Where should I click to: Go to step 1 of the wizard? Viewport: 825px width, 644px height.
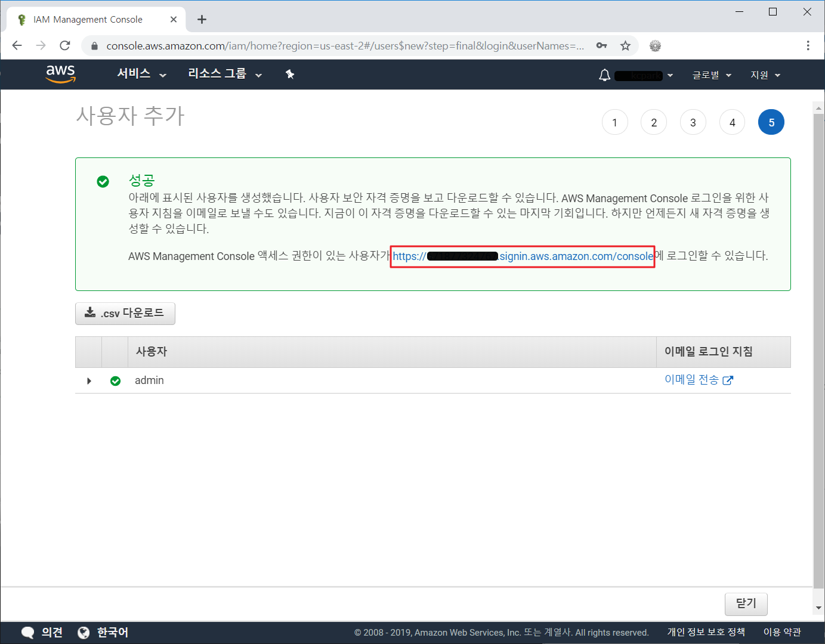pyautogui.click(x=615, y=122)
